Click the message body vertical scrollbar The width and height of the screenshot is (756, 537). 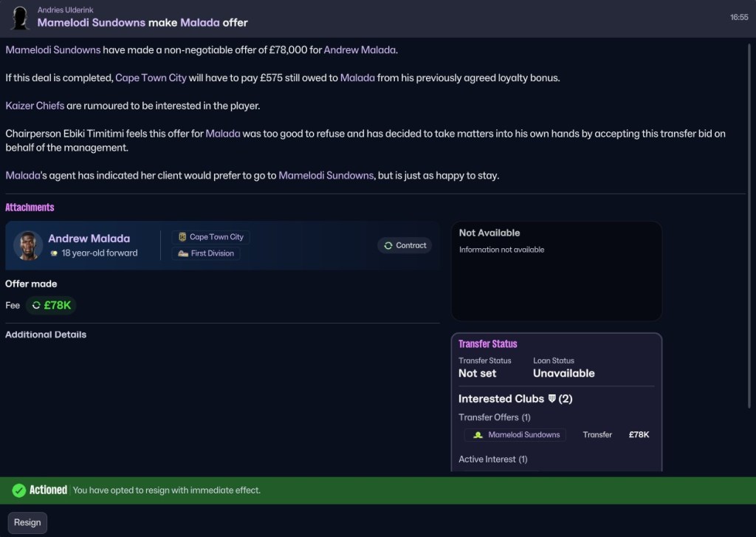[x=749, y=226]
